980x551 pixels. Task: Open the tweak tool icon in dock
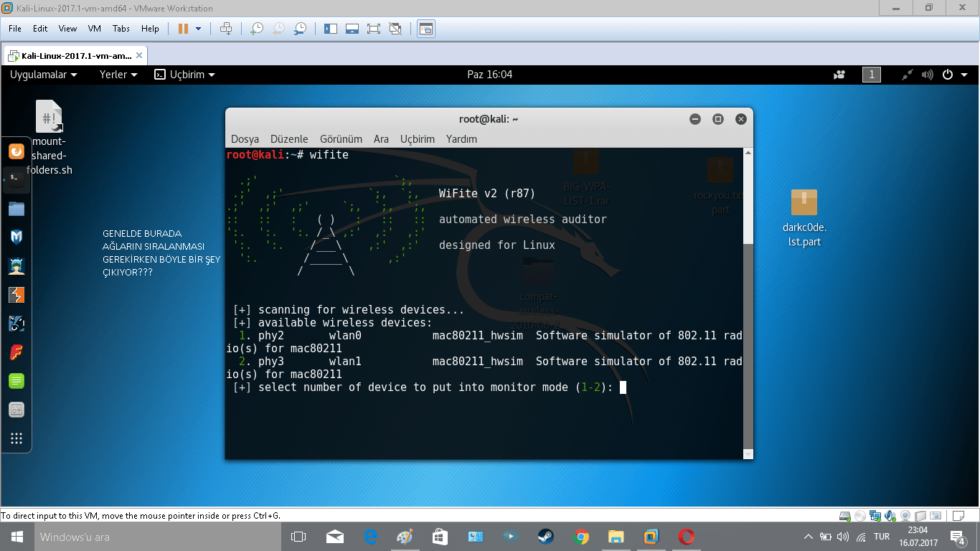point(17,410)
